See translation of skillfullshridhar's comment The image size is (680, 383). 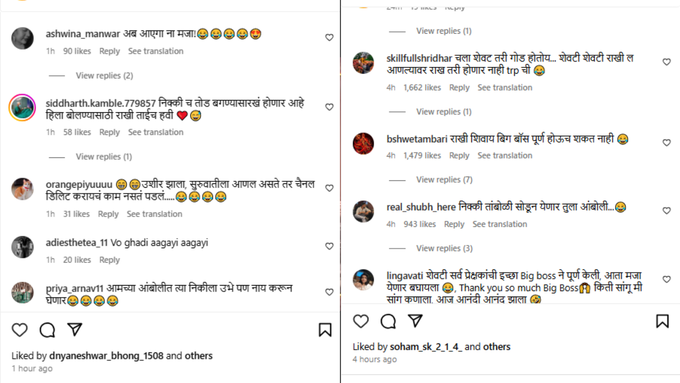[505, 88]
